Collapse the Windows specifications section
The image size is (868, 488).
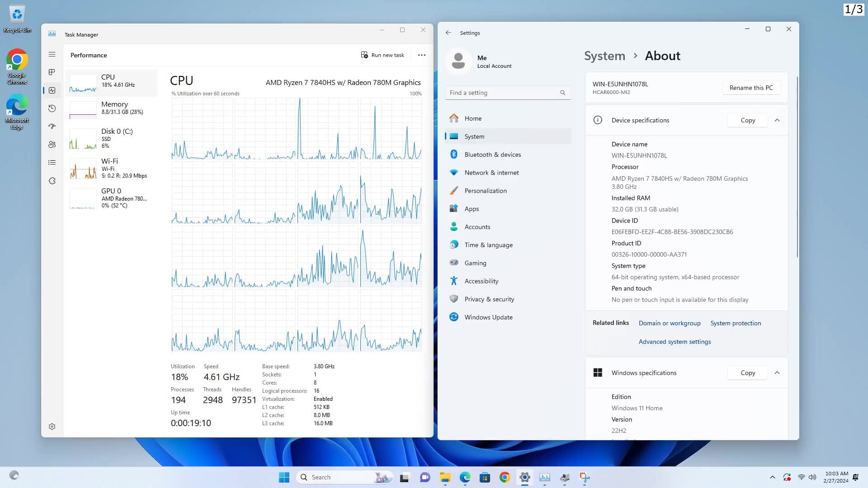pyautogui.click(x=777, y=373)
